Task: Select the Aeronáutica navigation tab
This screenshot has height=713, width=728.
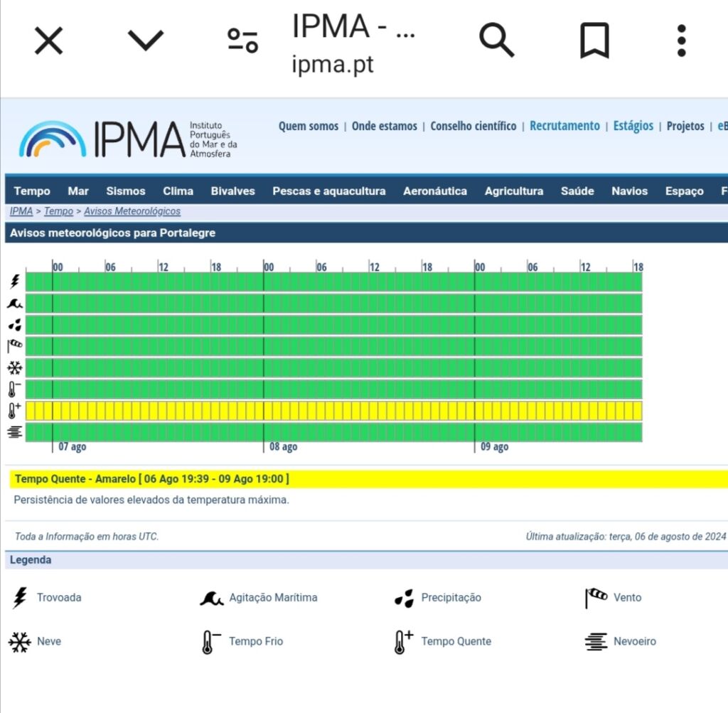Action: 435,191
